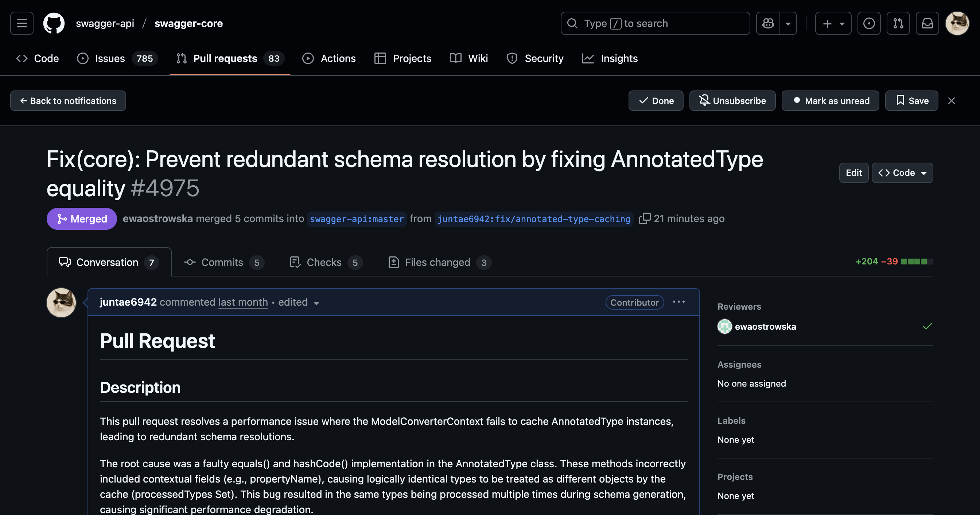The image size is (980, 515).
Task: Open the issues icon in header
Action: (x=869, y=24)
